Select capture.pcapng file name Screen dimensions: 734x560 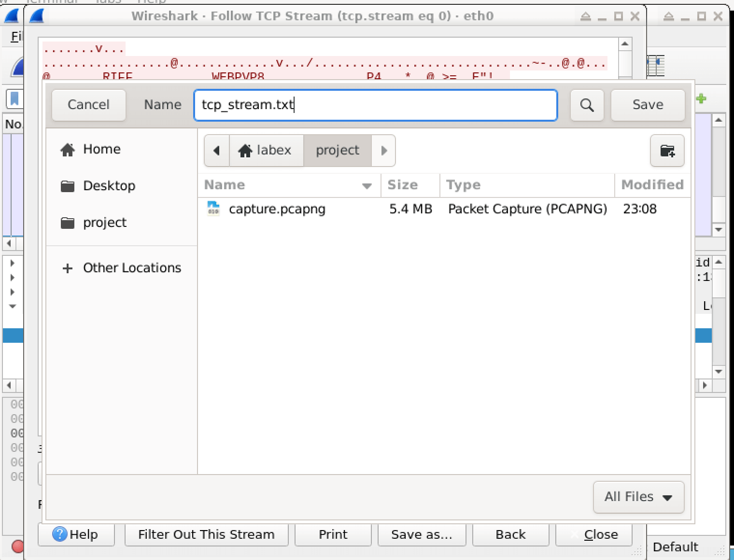[x=277, y=209]
